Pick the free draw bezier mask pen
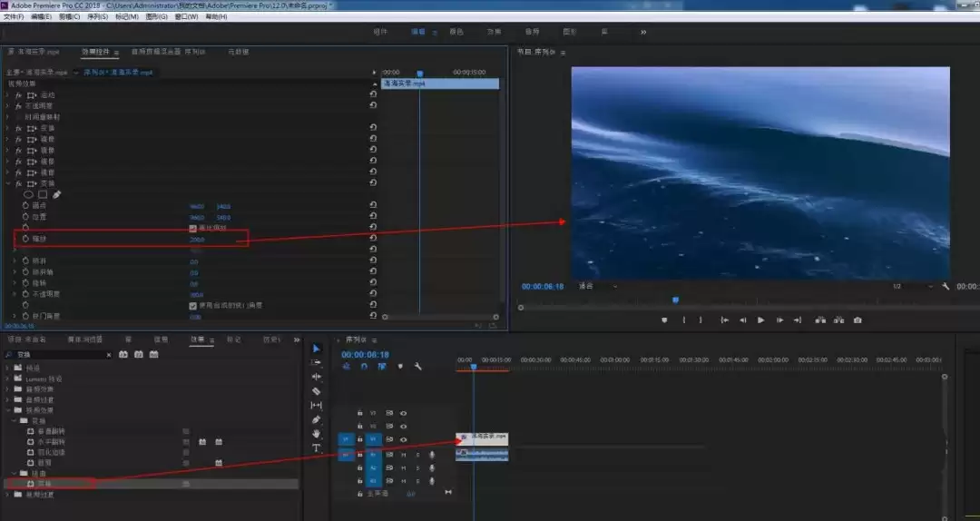980x521 pixels. [x=57, y=194]
